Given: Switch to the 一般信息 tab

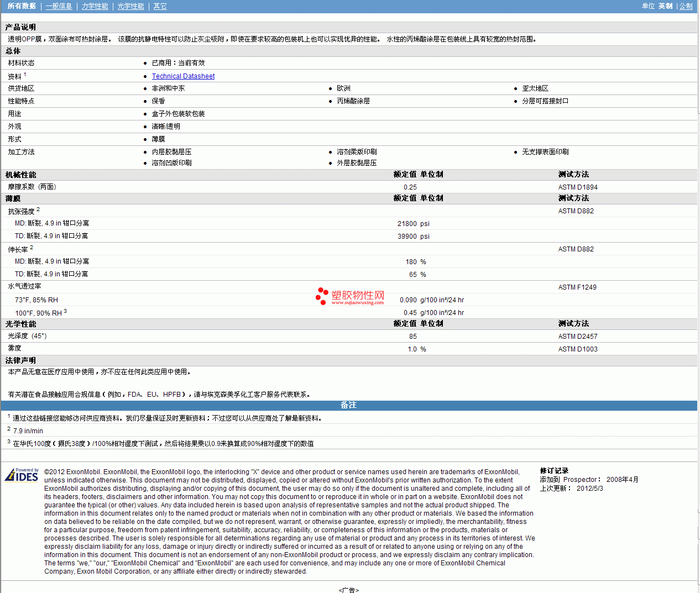Looking at the screenshot, I should (59, 6).
